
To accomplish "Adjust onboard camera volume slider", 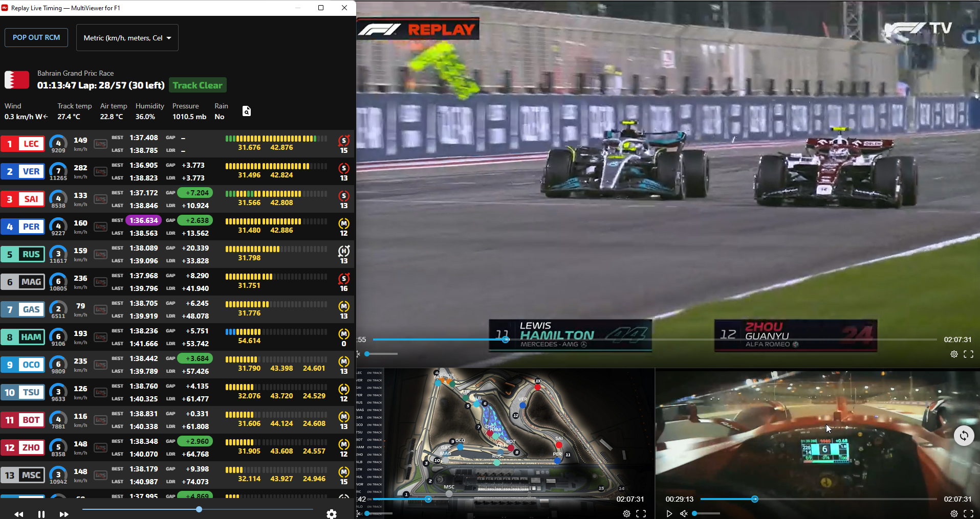I will (x=706, y=513).
